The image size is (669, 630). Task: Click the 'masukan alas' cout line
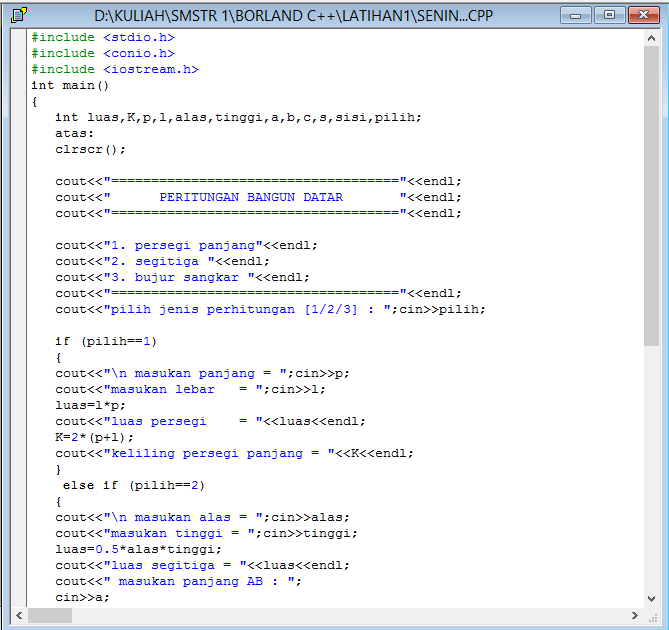[202, 517]
